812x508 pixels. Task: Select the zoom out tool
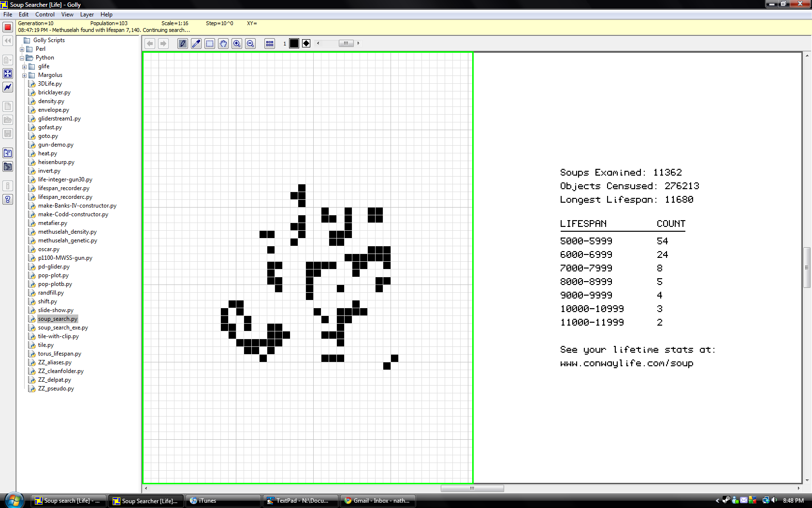pos(250,44)
